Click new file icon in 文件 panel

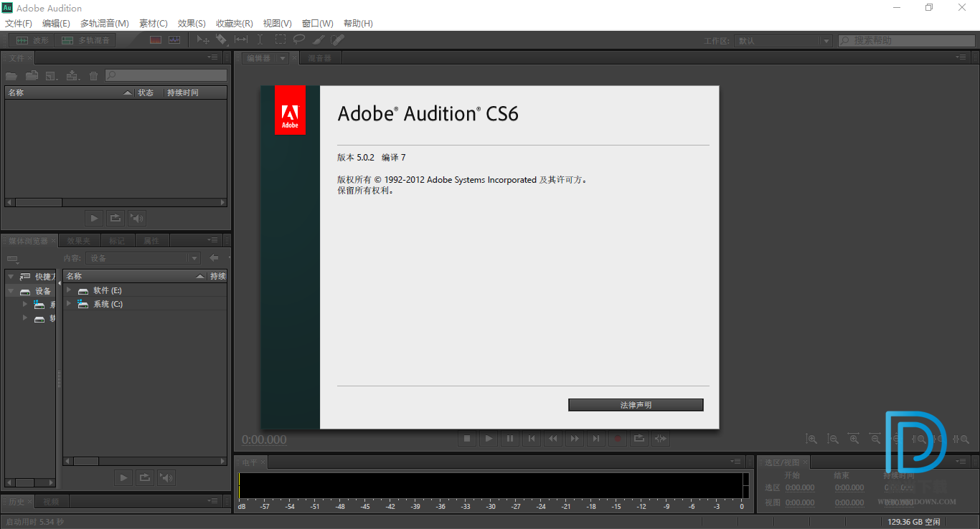52,75
